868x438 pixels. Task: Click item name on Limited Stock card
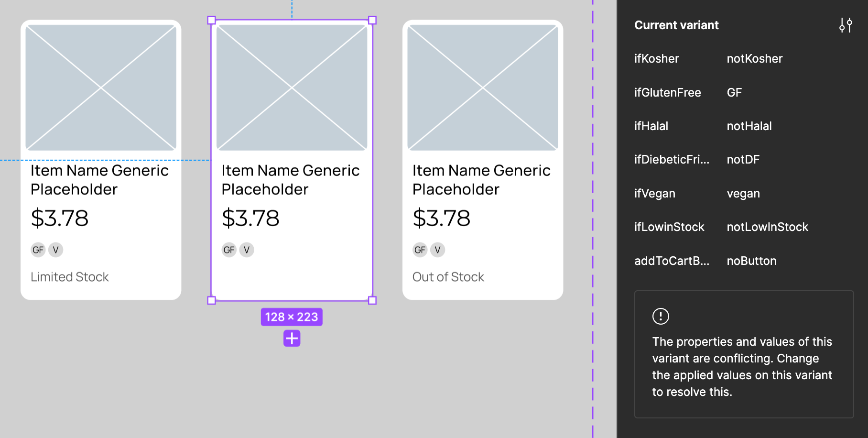(x=99, y=180)
